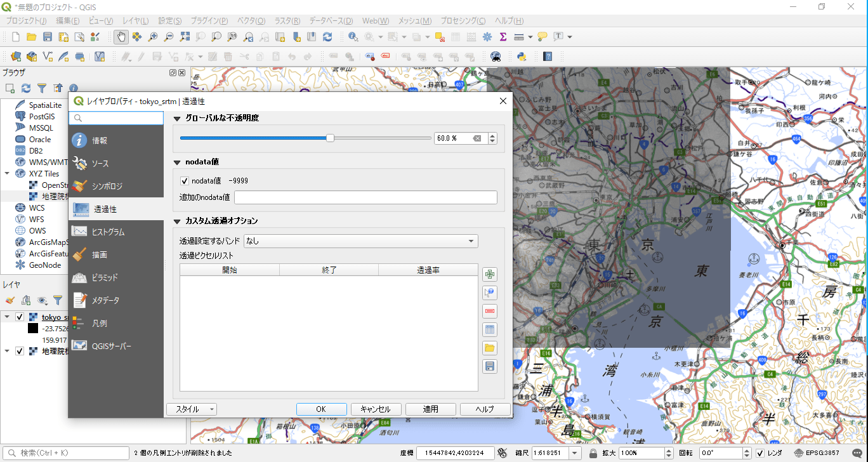Click the OK button

click(321, 409)
